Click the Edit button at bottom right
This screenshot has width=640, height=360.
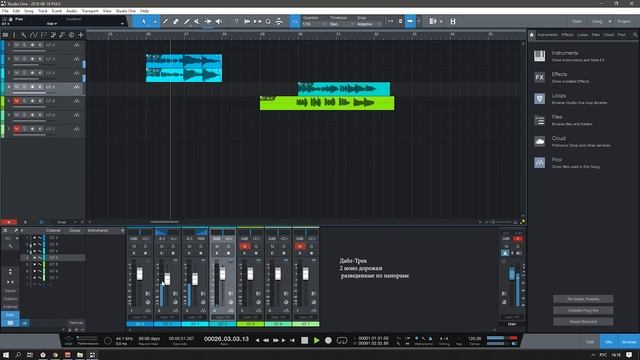point(590,342)
